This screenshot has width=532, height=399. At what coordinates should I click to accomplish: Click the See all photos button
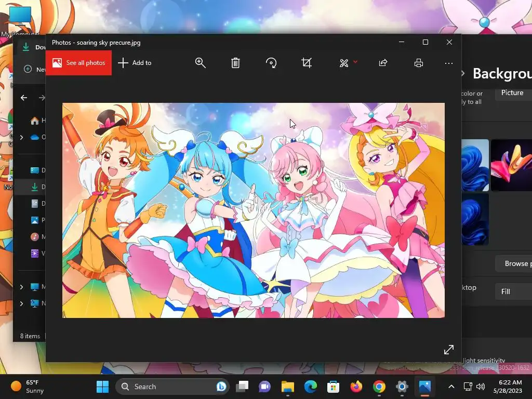point(78,63)
